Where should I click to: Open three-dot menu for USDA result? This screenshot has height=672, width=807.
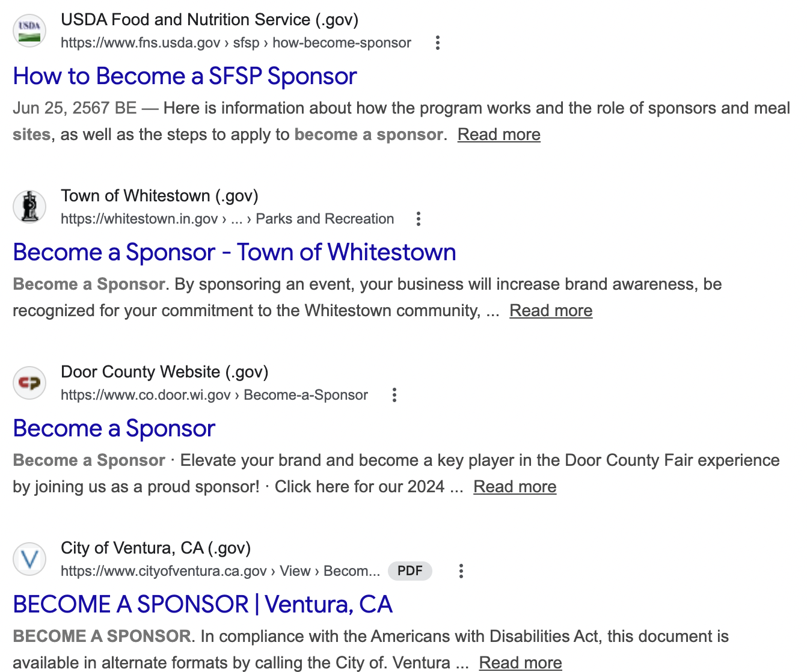point(438,43)
